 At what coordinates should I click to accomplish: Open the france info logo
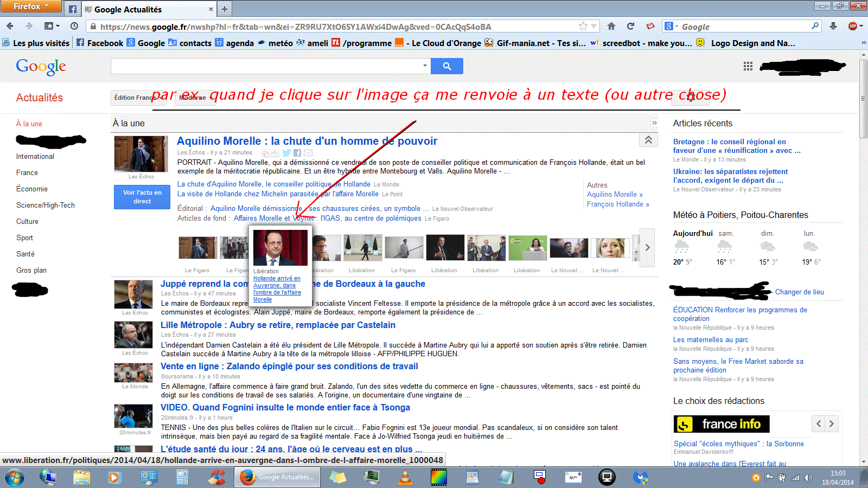(x=722, y=423)
